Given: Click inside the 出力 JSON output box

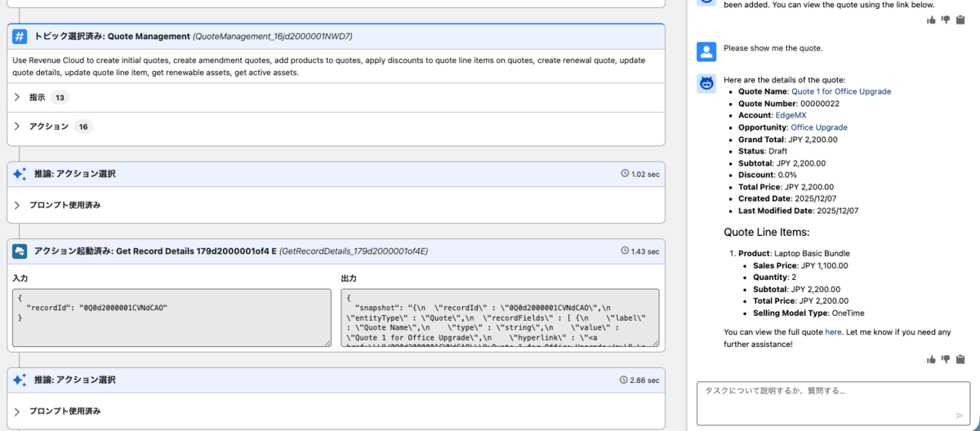Looking at the screenshot, I should click(499, 318).
